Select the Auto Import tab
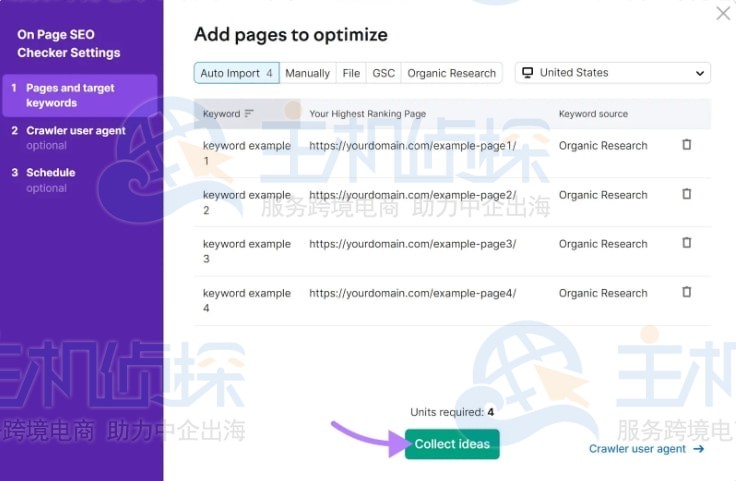The width and height of the screenshot is (736, 481). click(x=237, y=73)
